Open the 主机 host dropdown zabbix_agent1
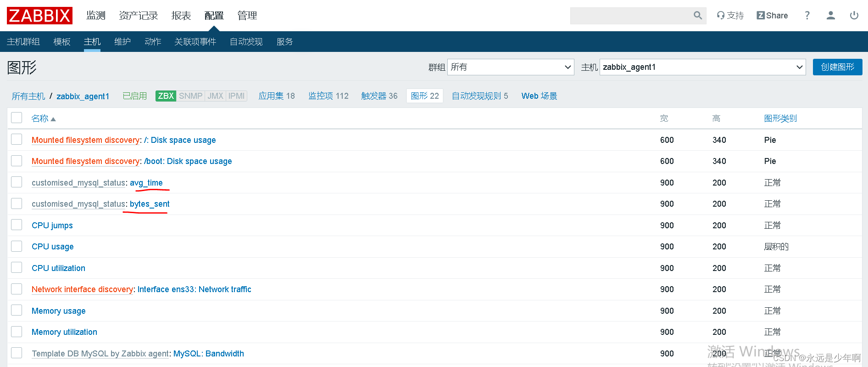The image size is (868, 367). [702, 67]
